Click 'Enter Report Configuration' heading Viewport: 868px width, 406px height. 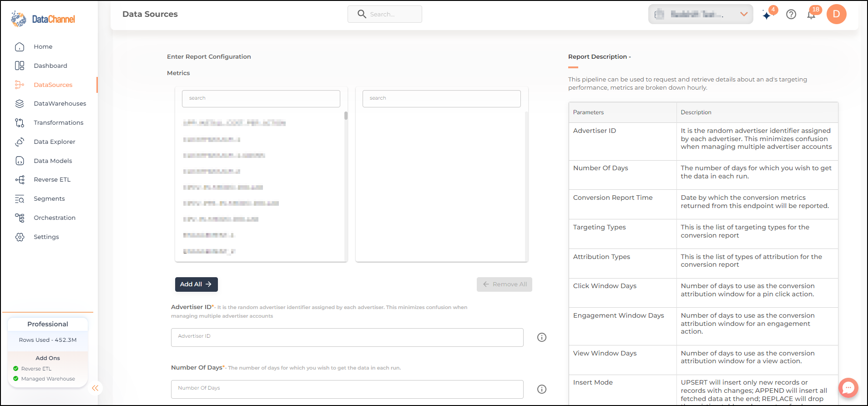209,57
